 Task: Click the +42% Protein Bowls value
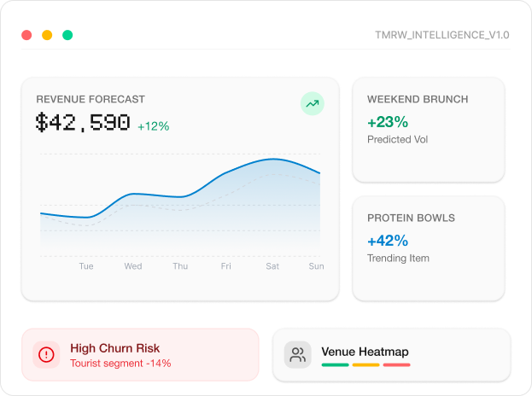pos(388,240)
